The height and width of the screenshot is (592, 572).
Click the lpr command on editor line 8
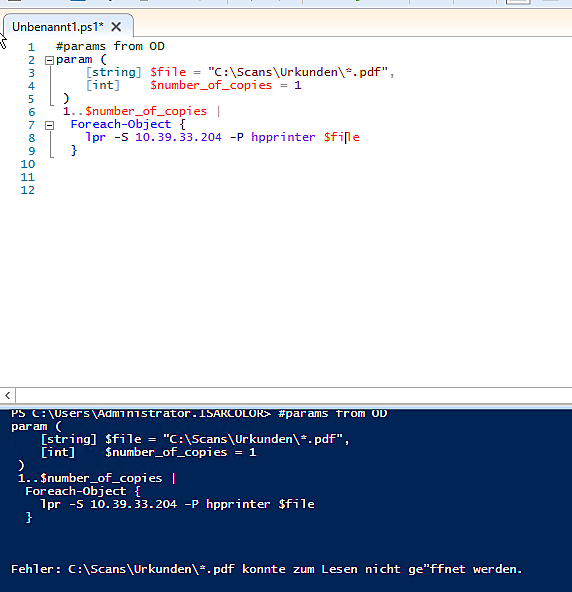[x=96, y=137]
